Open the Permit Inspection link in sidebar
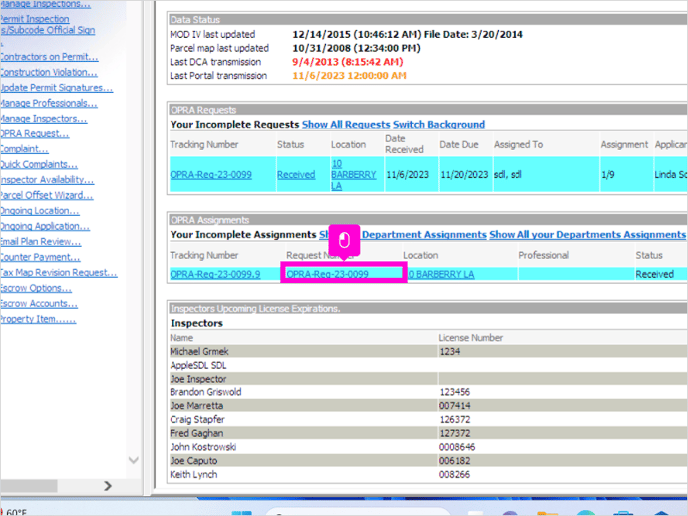This screenshot has width=688, height=516. point(35,19)
